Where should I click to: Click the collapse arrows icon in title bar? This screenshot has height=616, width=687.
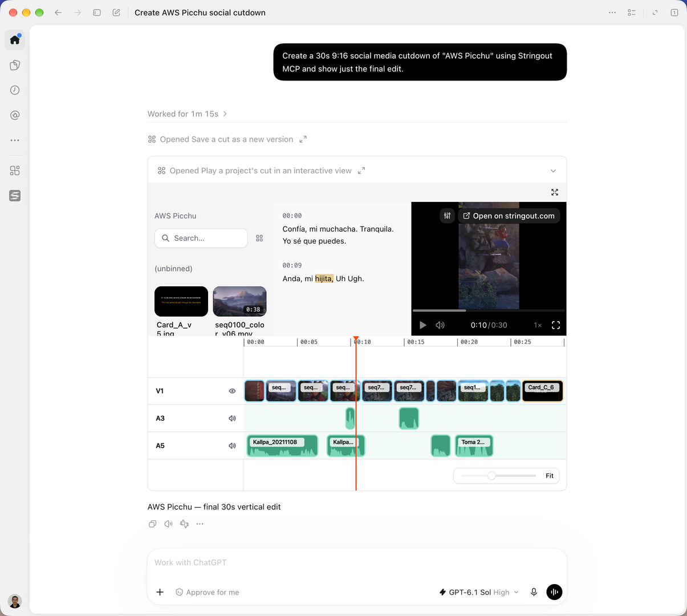click(x=655, y=13)
